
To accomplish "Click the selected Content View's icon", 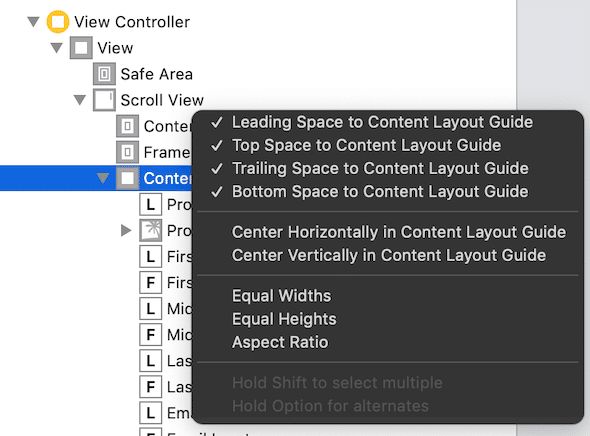I will click(x=127, y=178).
